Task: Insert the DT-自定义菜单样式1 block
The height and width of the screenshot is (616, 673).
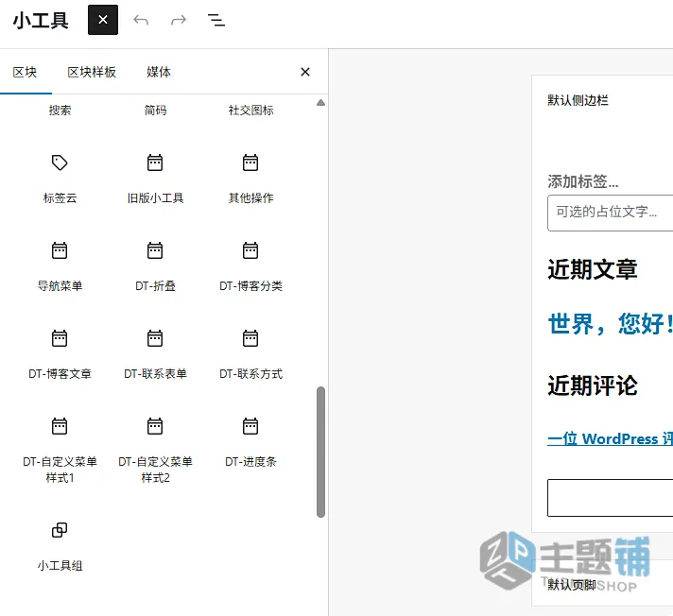Action: click(x=60, y=450)
